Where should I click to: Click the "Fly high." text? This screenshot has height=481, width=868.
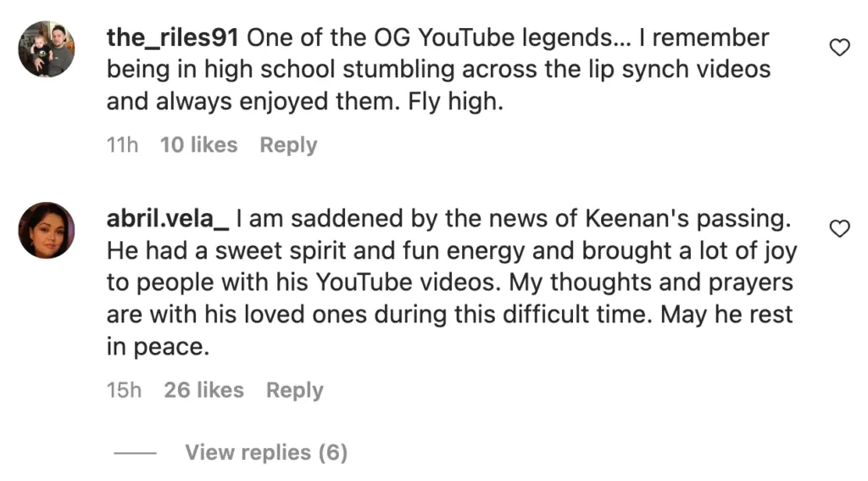pos(468,102)
